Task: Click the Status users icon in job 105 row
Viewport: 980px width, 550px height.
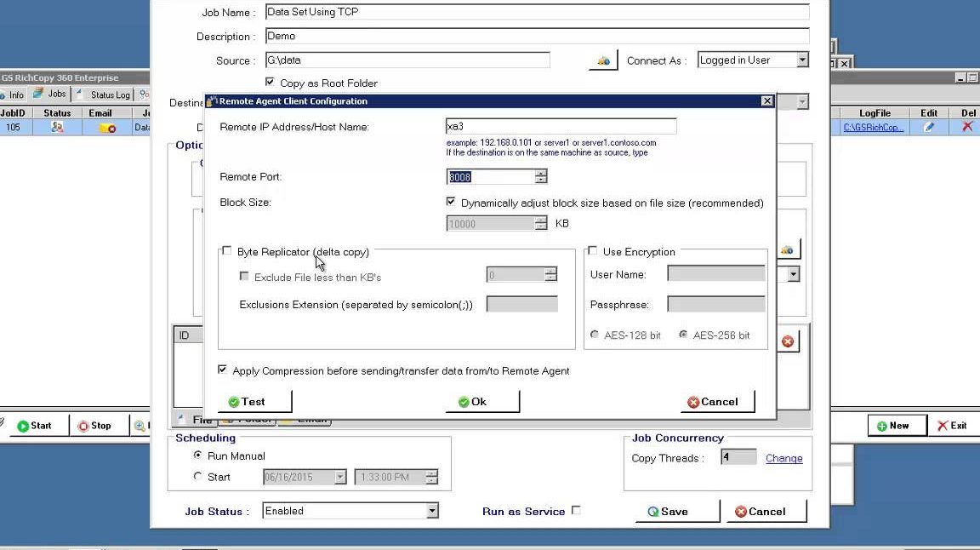Action: (57, 127)
